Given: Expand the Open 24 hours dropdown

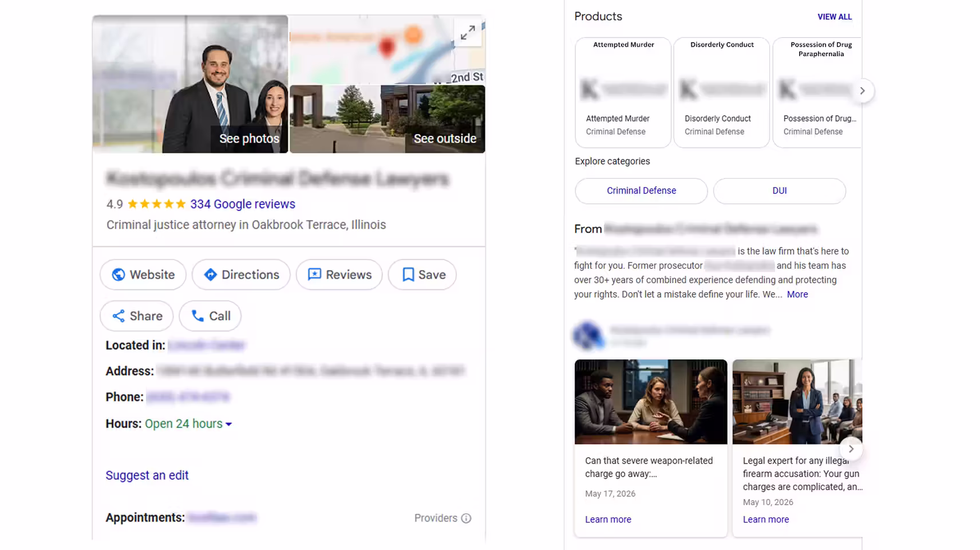Looking at the screenshot, I should click(x=188, y=424).
